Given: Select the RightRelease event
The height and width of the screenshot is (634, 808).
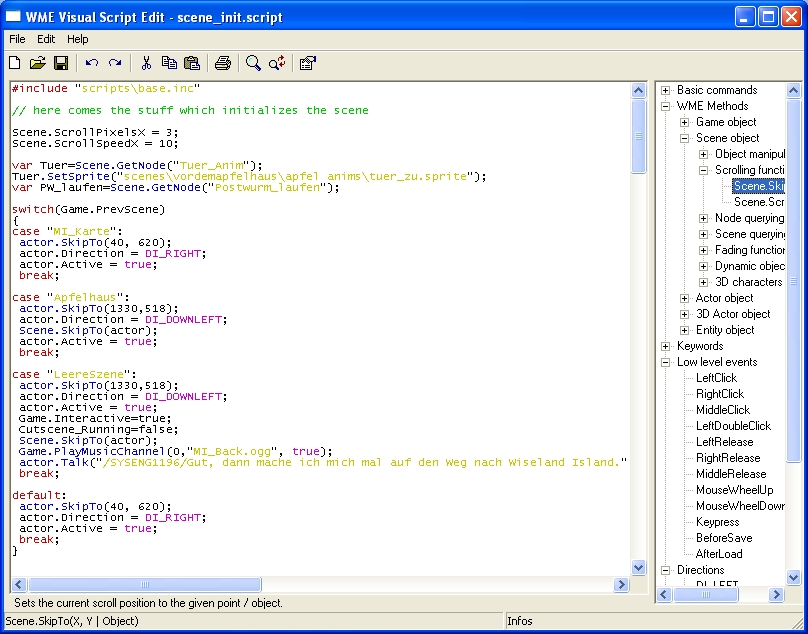Looking at the screenshot, I should (728, 458).
